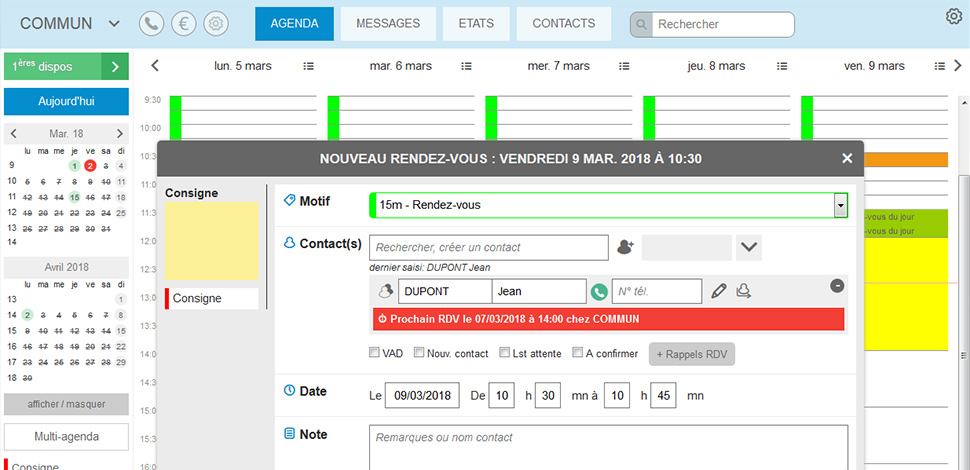Open list view for ven. 9 mars

[x=940, y=66]
